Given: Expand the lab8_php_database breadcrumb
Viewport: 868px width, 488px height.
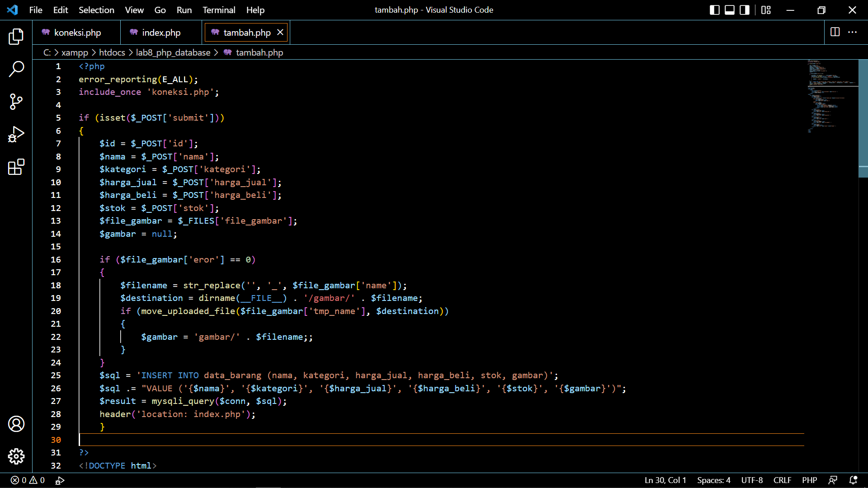Looking at the screenshot, I should point(173,52).
